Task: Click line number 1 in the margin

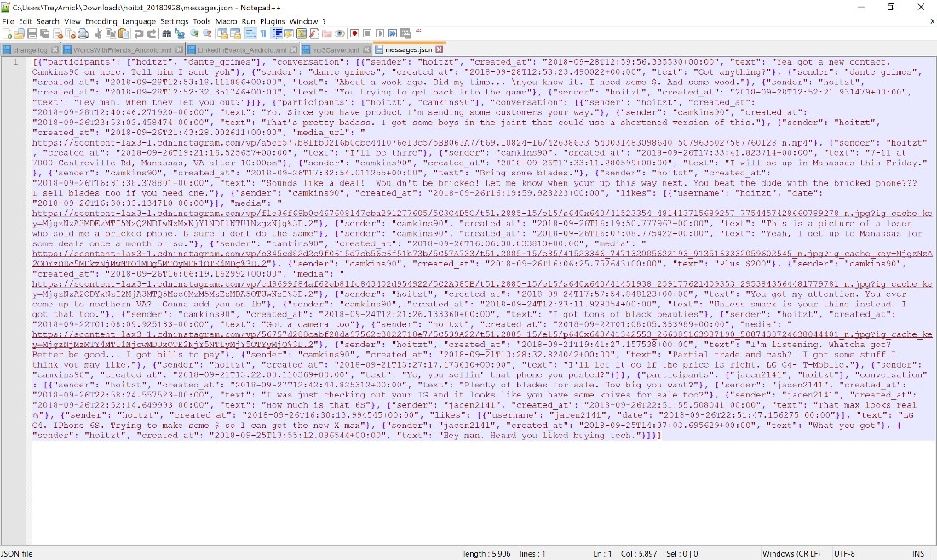Action: tap(16, 61)
